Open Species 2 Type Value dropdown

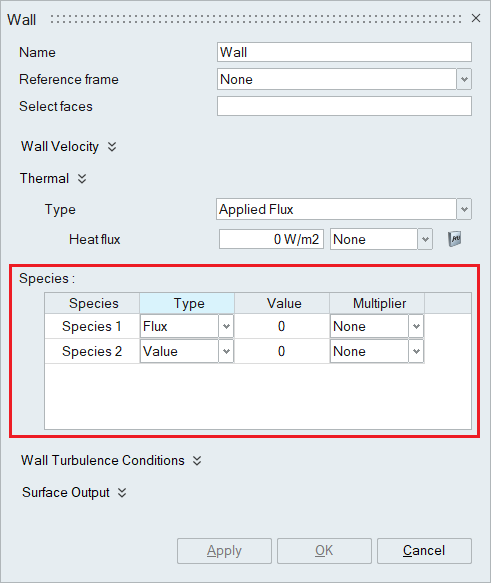[x=226, y=351]
